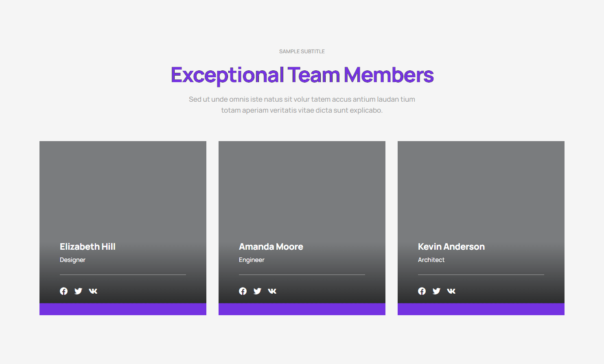The width and height of the screenshot is (604, 364).
Task: Click the Elizabeth Hill name link
Action: tap(88, 247)
